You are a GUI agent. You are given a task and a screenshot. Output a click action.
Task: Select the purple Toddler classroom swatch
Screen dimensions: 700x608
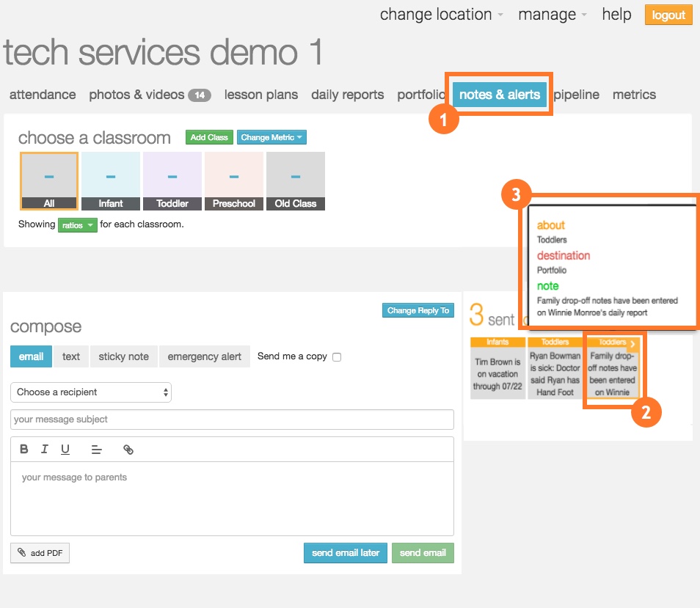tap(172, 175)
